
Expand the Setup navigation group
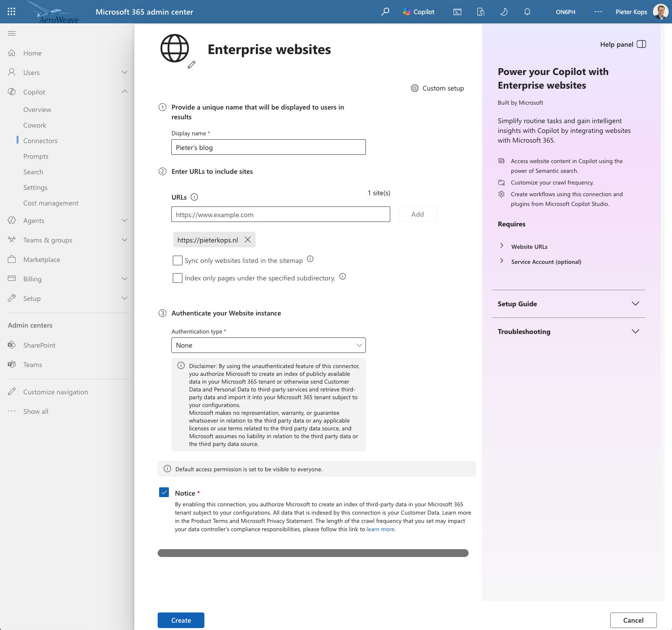pyautogui.click(x=125, y=298)
